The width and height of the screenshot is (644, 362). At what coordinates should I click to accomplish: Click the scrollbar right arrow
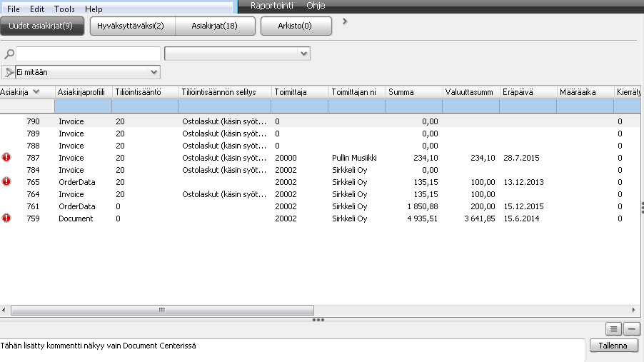pos(634,310)
